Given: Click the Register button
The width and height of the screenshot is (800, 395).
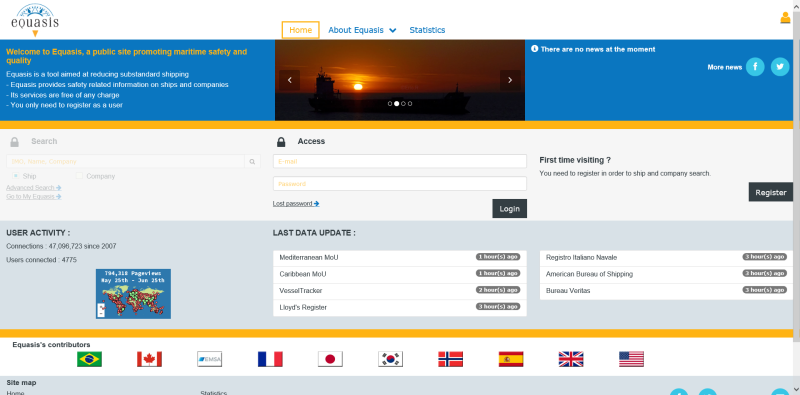Looking at the screenshot, I should [x=770, y=192].
